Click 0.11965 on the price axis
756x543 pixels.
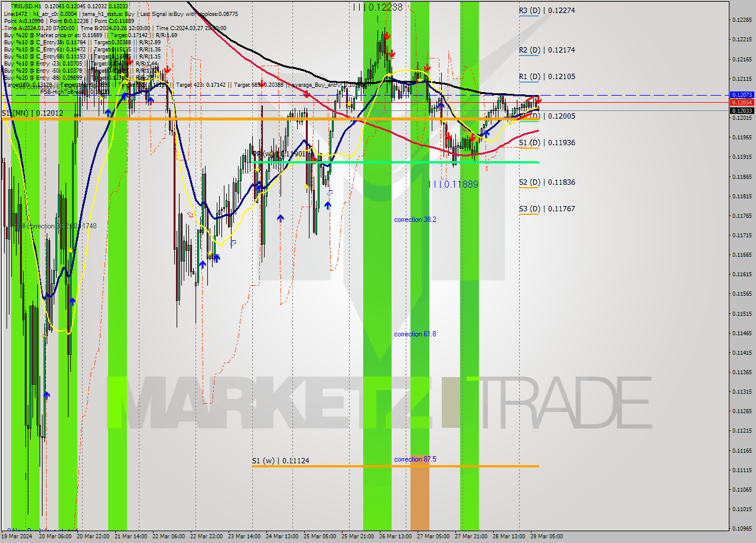741,138
